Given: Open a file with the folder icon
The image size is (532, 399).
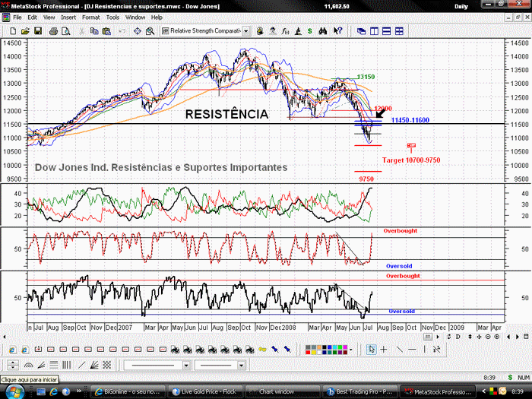Looking at the screenshot, I should click(25, 31).
